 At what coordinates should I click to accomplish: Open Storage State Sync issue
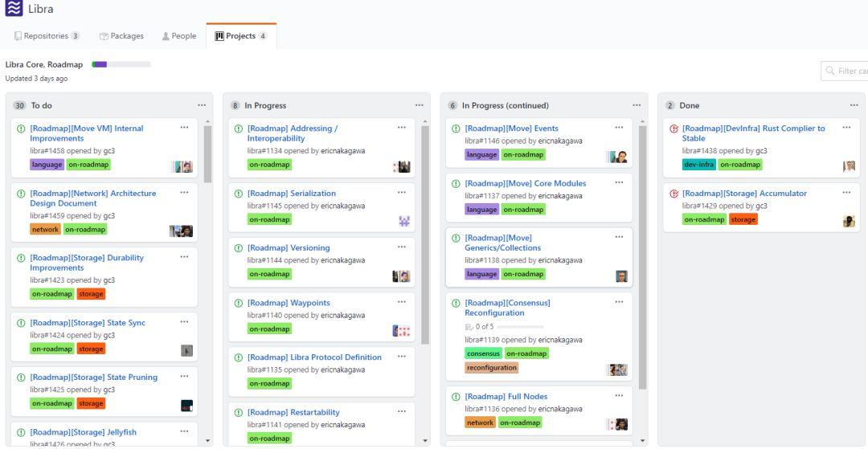tap(88, 322)
